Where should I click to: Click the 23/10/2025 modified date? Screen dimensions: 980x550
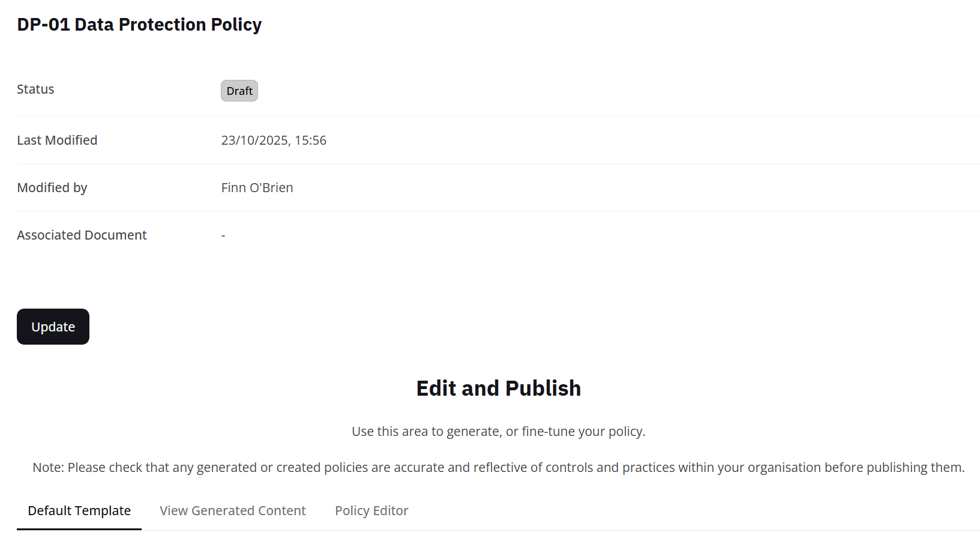pos(254,140)
